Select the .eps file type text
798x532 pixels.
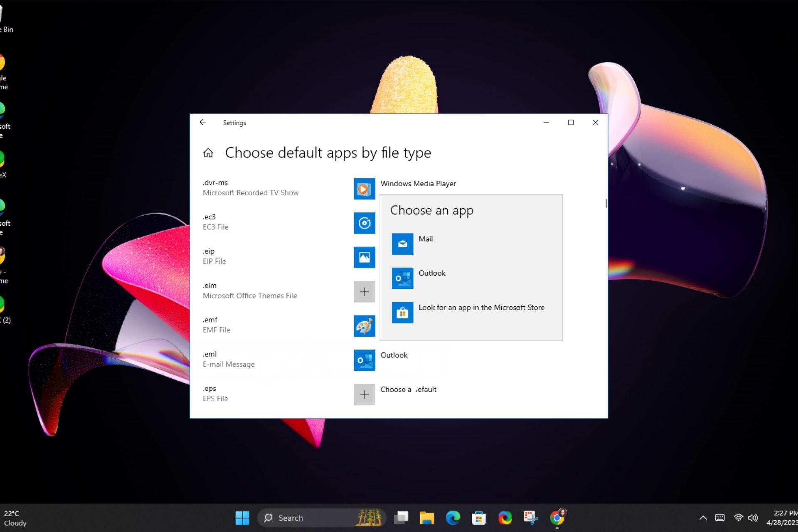(209, 389)
